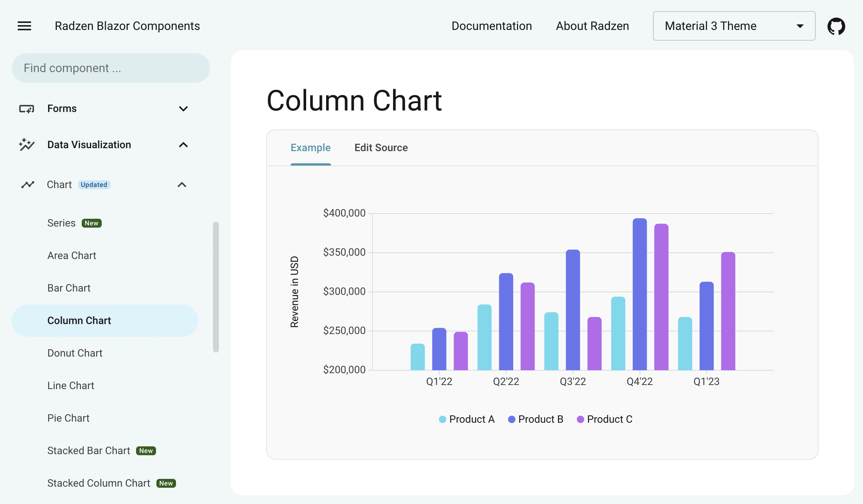Toggle Product C legend marker
Viewport: 863px width, 504px height.
coord(580,419)
